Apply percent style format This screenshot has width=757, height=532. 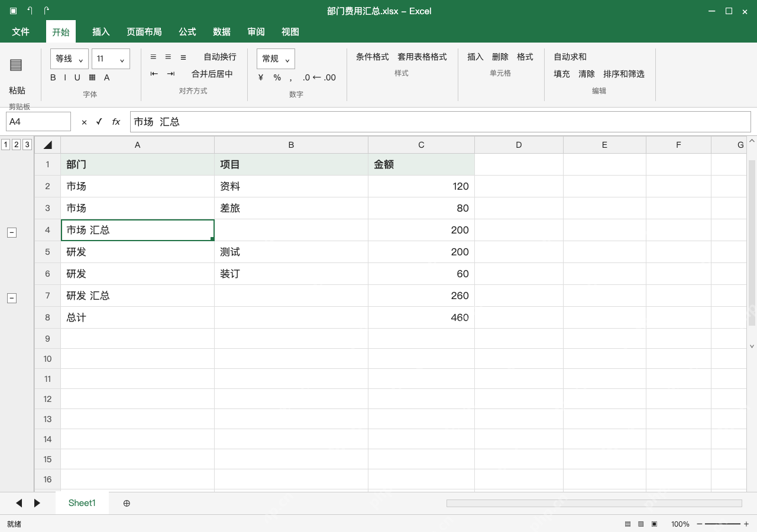(x=277, y=77)
